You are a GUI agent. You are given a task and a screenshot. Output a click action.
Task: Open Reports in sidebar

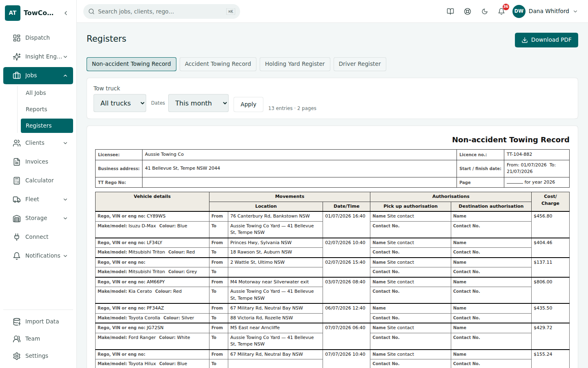[x=47, y=110]
